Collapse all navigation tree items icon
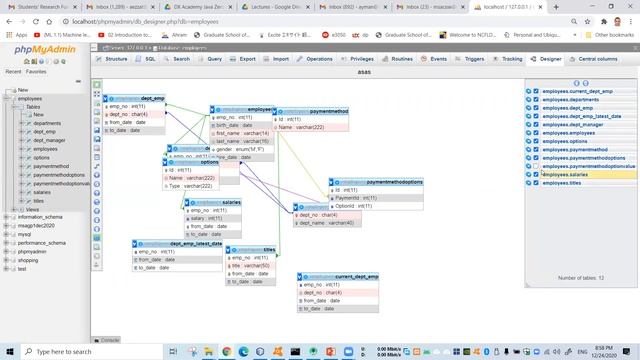 click(78, 81)
